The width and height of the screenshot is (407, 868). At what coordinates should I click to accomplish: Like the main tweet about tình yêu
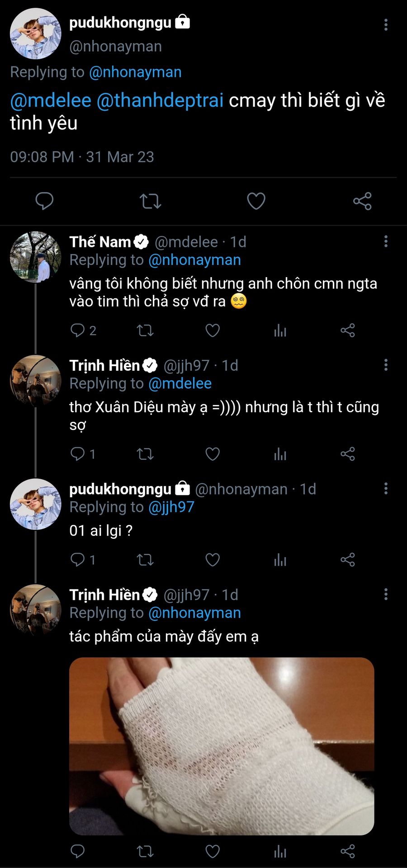click(256, 201)
